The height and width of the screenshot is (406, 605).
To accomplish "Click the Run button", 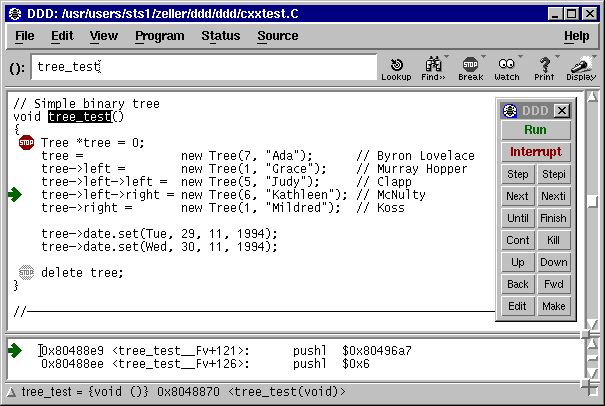I will 536,130.
